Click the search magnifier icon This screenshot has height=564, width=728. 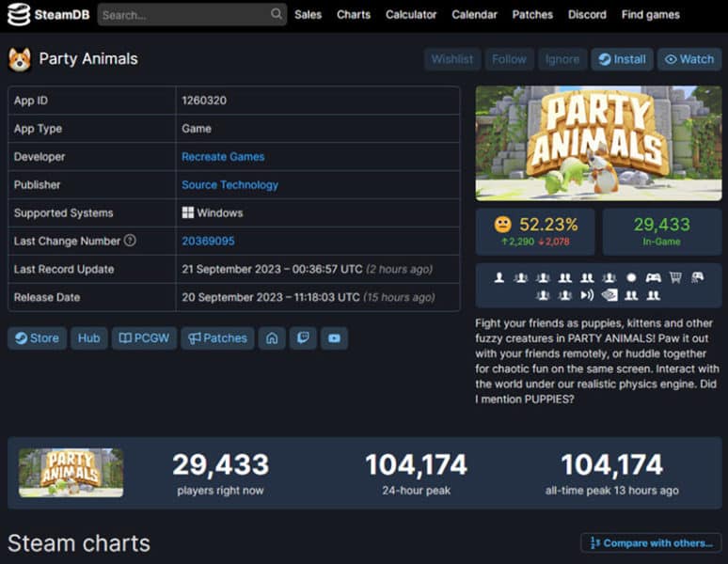pyautogui.click(x=277, y=14)
